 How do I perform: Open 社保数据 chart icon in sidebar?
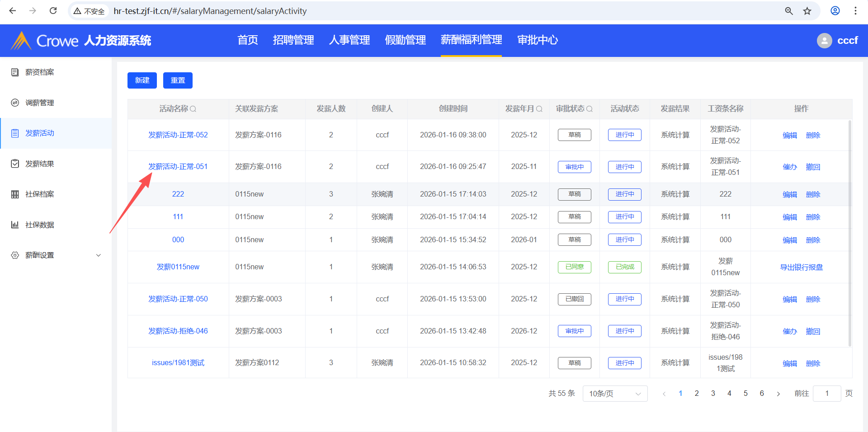pos(15,225)
